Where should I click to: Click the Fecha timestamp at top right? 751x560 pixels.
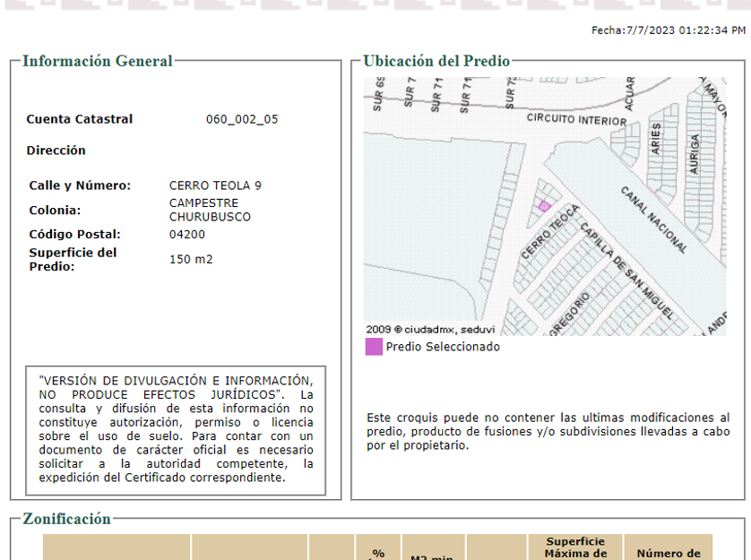click(x=668, y=30)
